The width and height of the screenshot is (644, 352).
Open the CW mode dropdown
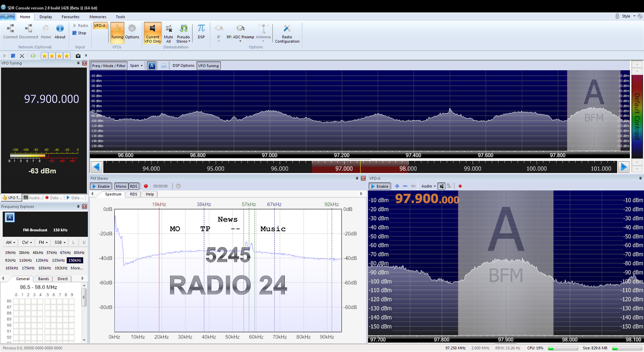27,243
